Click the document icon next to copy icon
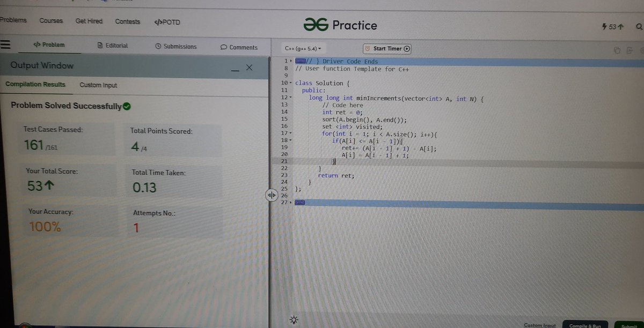Image resolution: width=644 pixels, height=328 pixels. coord(629,50)
